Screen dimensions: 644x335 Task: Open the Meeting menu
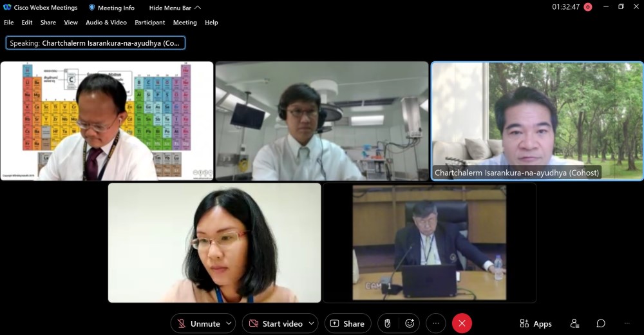[185, 23]
